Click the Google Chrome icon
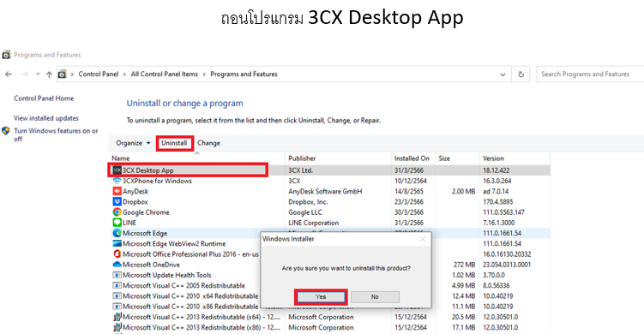This screenshot has height=334, width=644. point(117,212)
